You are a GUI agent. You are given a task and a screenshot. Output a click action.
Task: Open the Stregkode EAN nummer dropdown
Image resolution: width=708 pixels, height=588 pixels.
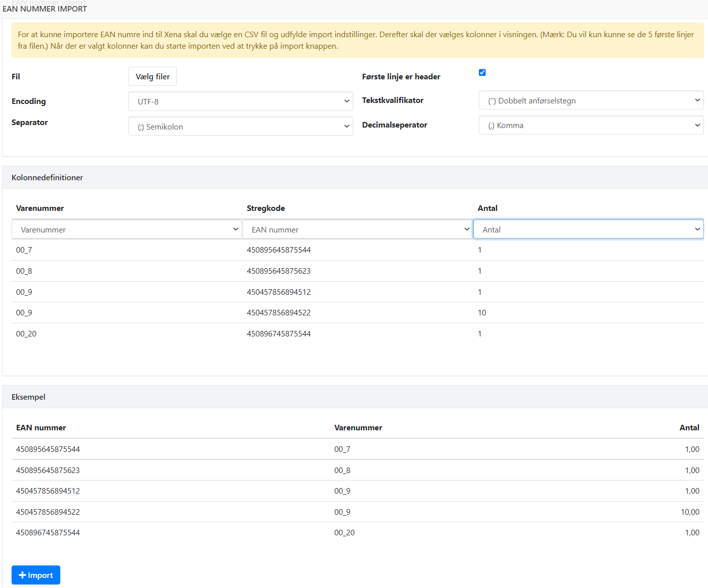point(357,229)
